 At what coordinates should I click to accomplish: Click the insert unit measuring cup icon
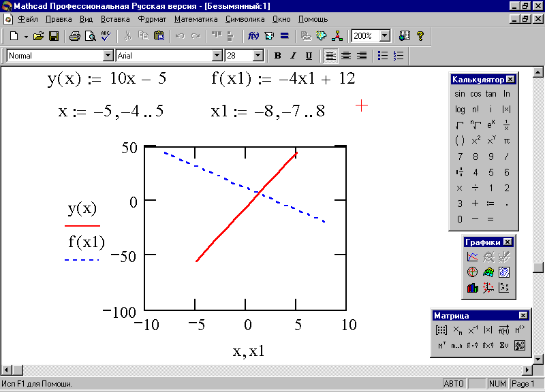tap(269, 36)
